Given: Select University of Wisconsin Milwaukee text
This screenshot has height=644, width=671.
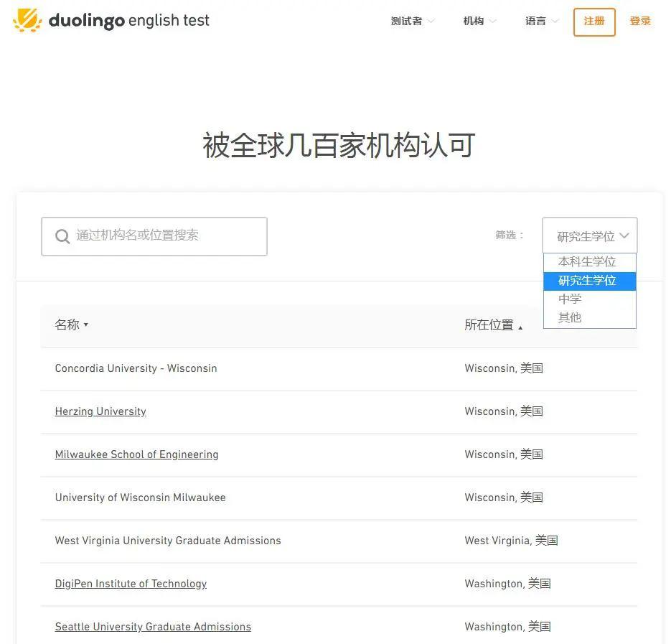Looking at the screenshot, I should (140, 498).
